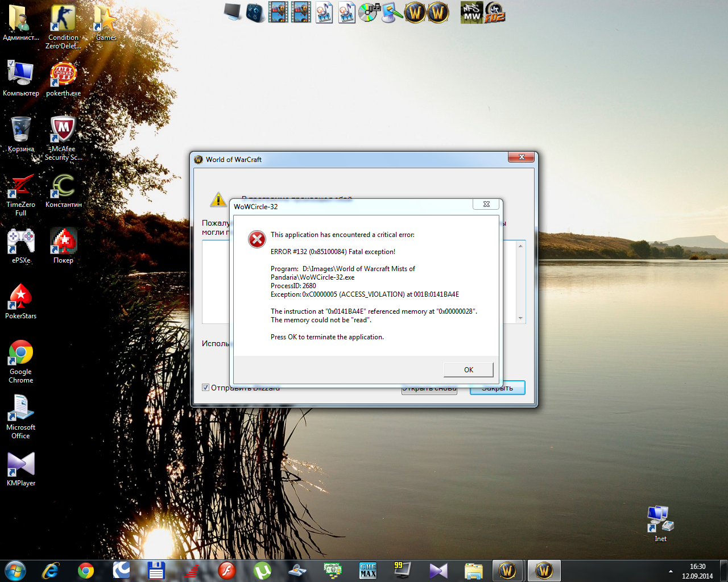
Task: Open KMPlayer desktop shortcut
Action: tap(21, 465)
